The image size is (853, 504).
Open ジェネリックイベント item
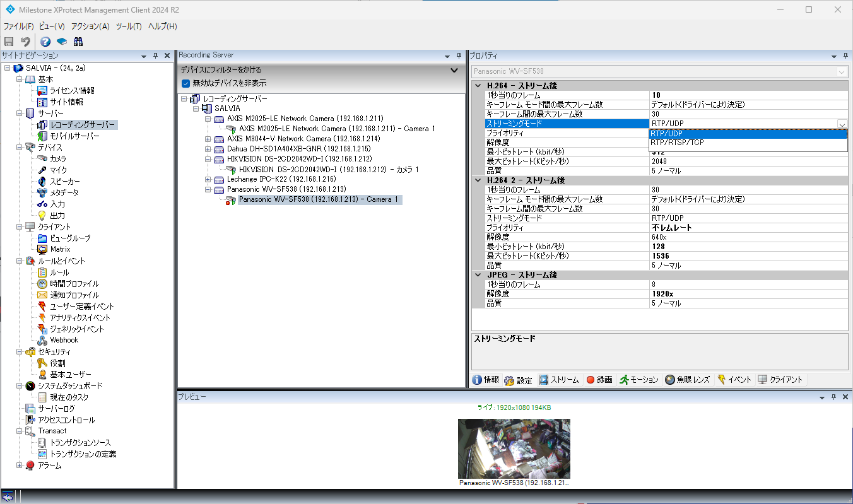[77, 329]
